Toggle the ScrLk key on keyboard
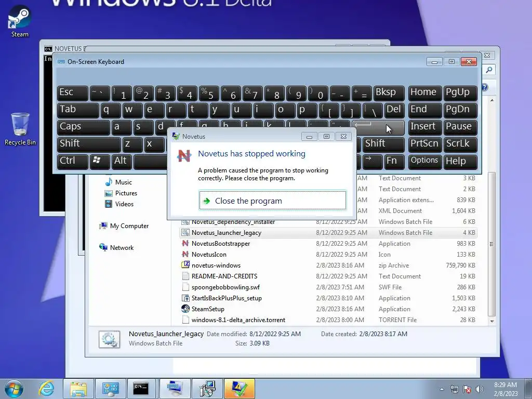This screenshot has height=399, width=532. (x=460, y=144)
